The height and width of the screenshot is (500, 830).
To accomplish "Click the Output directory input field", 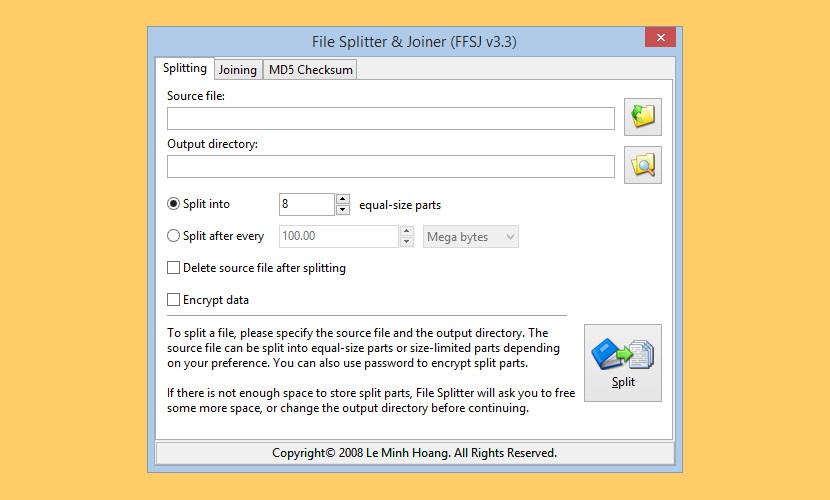I will point(391,167).
